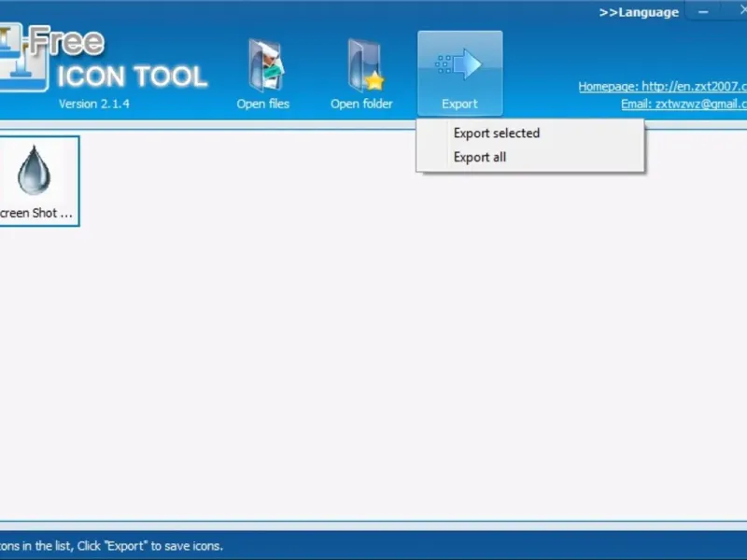Select the water drop Screen Shot thumbnail

pos(38,181)
